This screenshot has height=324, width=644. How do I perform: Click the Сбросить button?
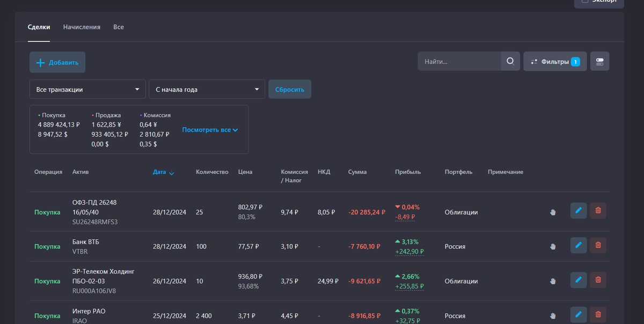coord(290,90)
